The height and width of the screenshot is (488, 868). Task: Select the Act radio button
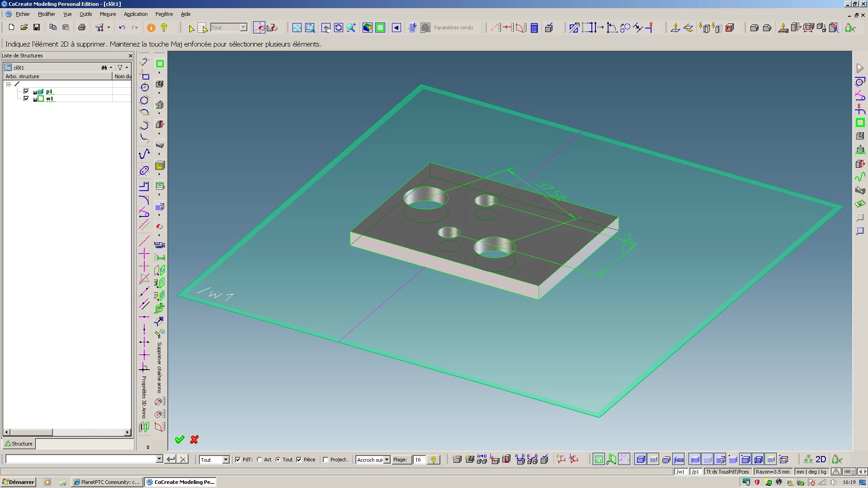pyautogui.click(x=259, y=460)
